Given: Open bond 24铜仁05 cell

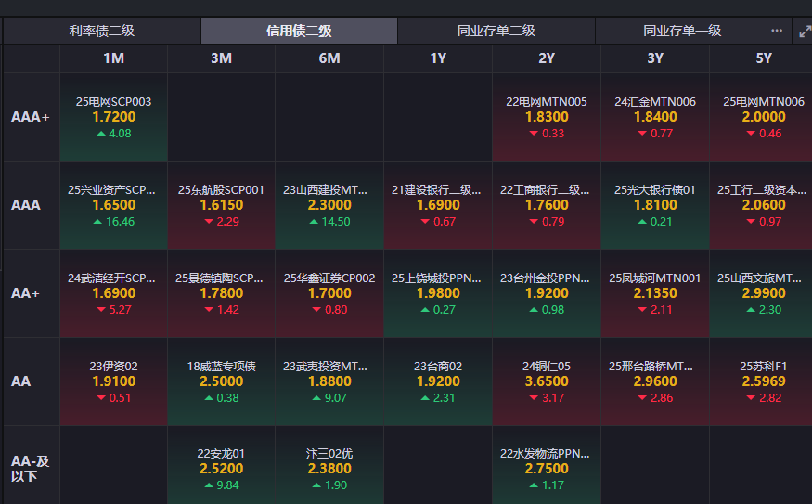Looking at the screenshot, I should pyautogui.click(x=547, y=381).
